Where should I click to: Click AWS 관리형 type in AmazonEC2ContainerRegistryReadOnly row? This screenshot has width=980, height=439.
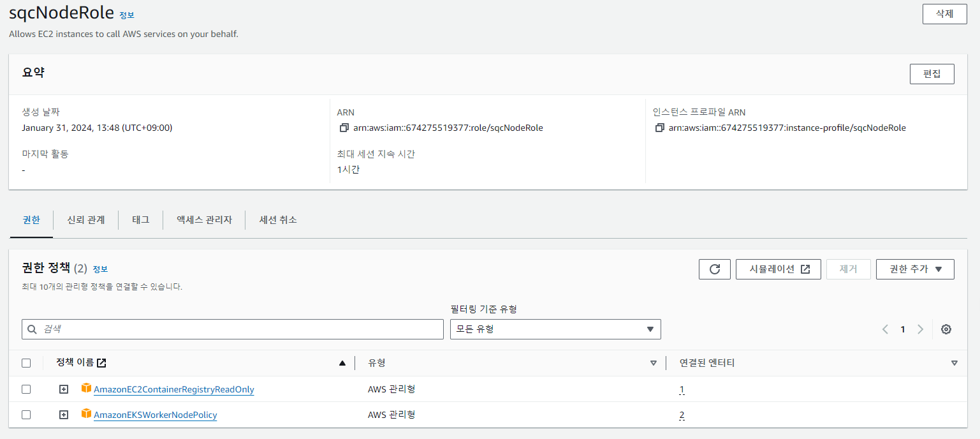(x=391, y=389)
